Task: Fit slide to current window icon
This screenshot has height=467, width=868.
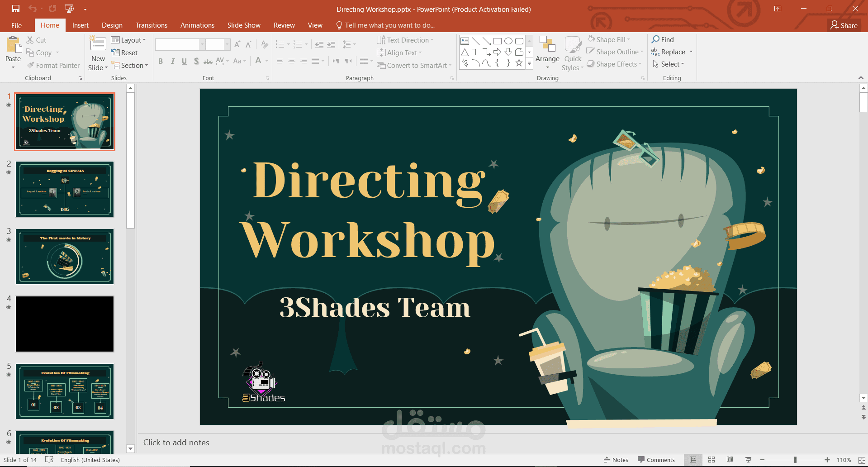Action: click(x=862, y=460)
